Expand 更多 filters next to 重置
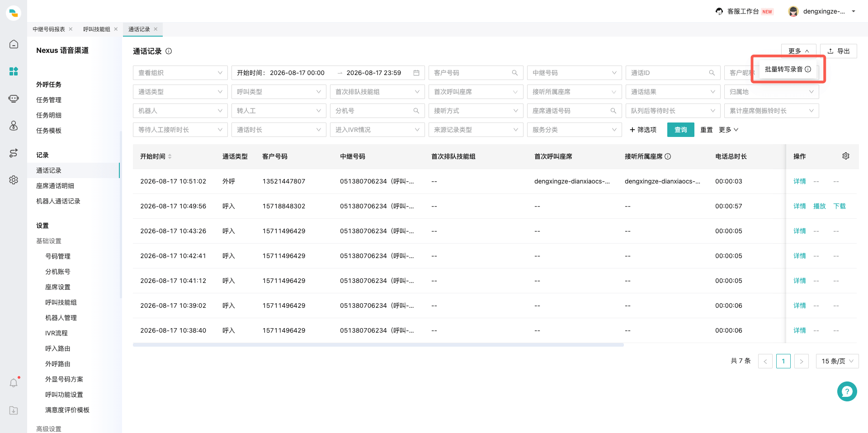Screen dimensions: 868x433 pos(728,130)
